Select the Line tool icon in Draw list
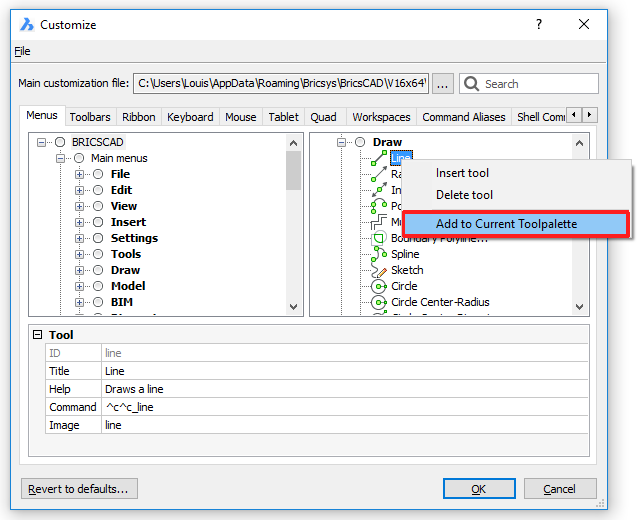Screen dimensions: 644x520 point(379,158)
